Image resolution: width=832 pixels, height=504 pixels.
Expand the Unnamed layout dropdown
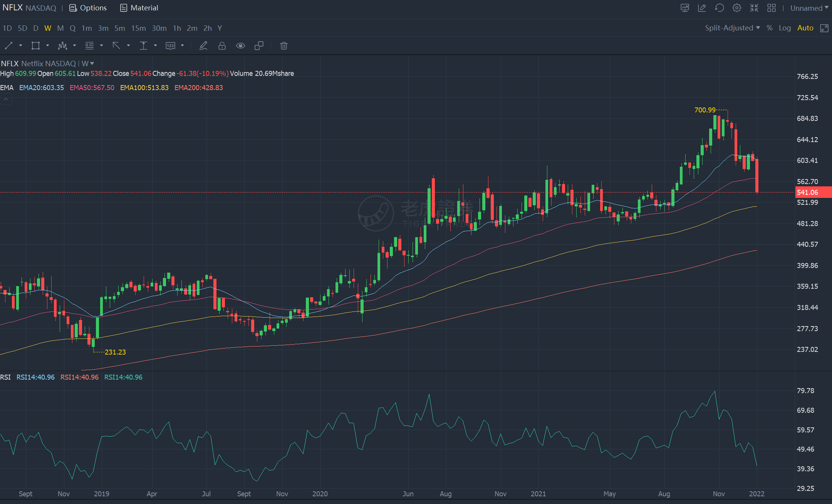[x=809, y=8]
